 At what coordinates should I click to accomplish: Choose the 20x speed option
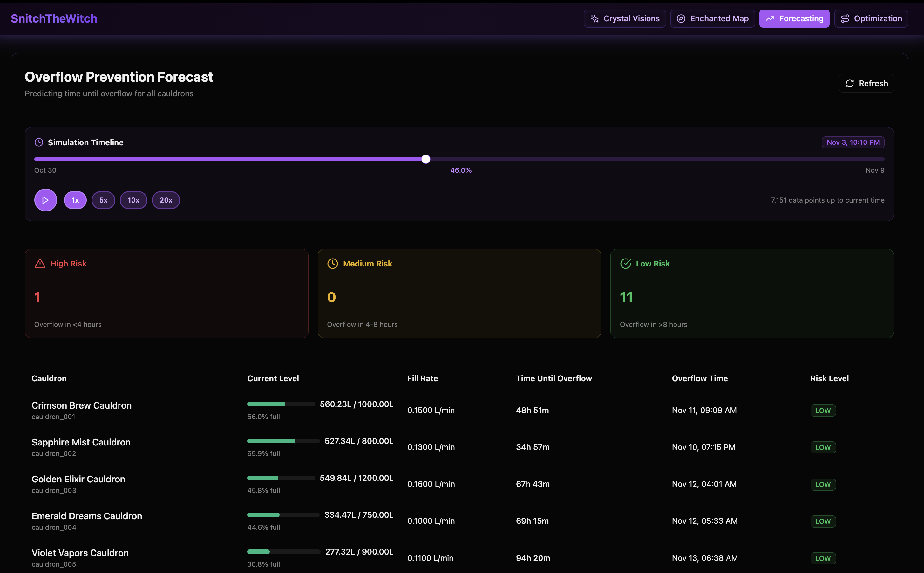(166, 200)
